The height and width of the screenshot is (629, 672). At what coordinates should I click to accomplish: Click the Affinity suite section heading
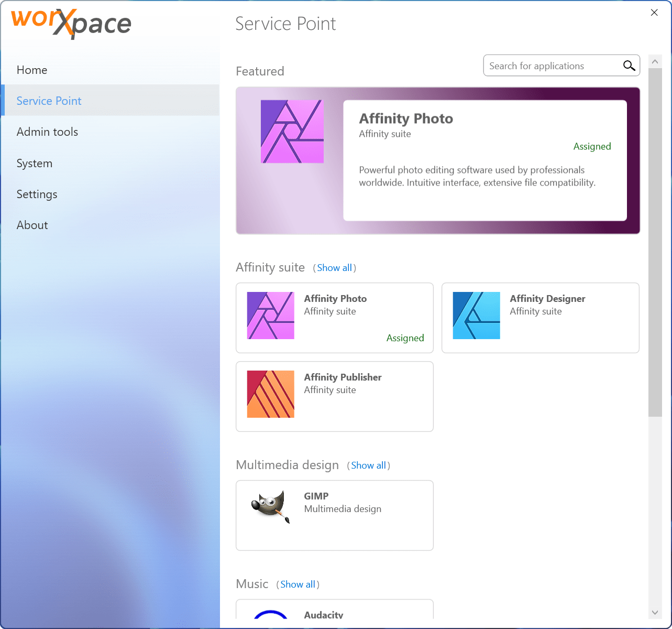point(270,267)
